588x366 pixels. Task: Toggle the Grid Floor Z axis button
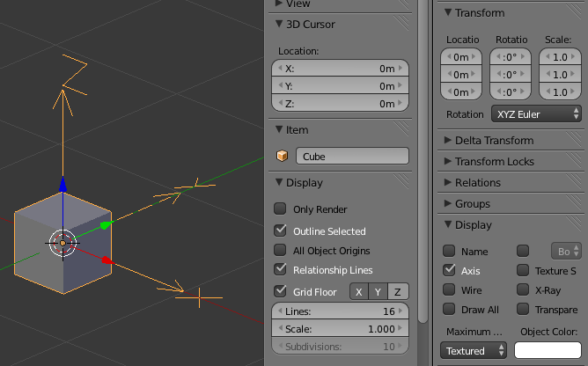(398, 292)
